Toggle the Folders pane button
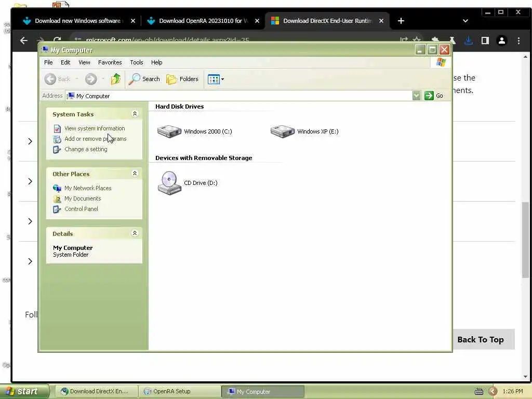The height and width of the screenshot is (399, 532). [182, 79]
